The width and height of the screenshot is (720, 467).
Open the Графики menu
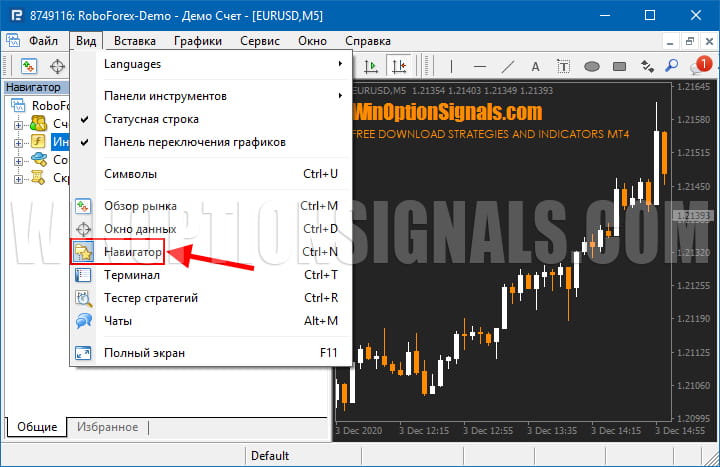click(x=197, y=41)
